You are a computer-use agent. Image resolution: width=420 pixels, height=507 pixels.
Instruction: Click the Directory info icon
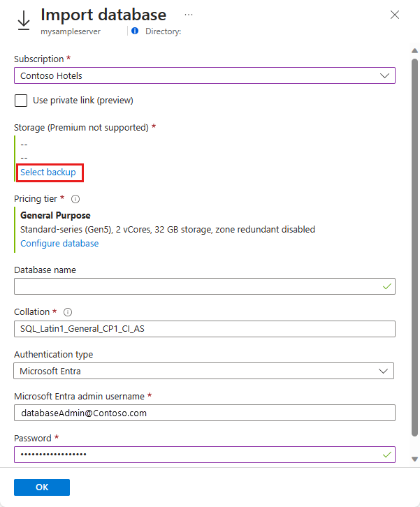[135, 31]
